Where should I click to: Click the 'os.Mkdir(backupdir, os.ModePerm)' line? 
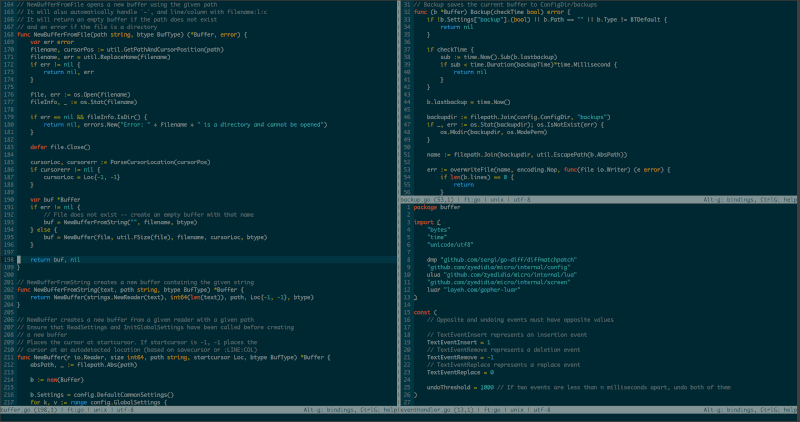494,132
